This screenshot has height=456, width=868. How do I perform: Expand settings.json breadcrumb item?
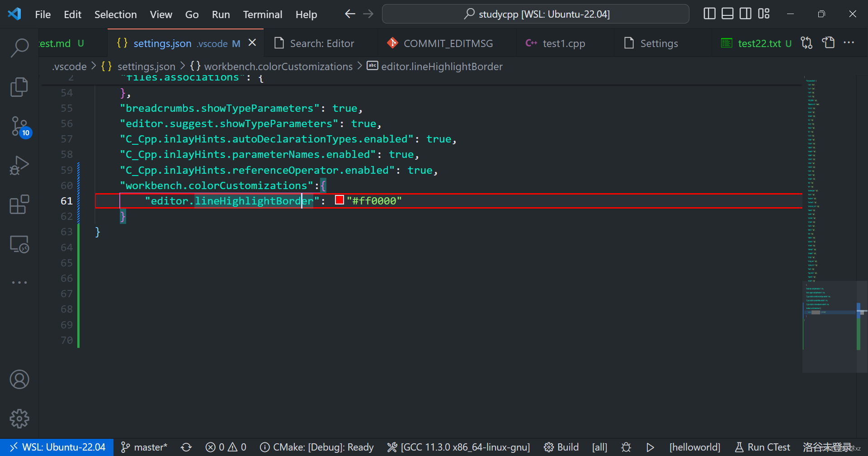tap(138, 66)
